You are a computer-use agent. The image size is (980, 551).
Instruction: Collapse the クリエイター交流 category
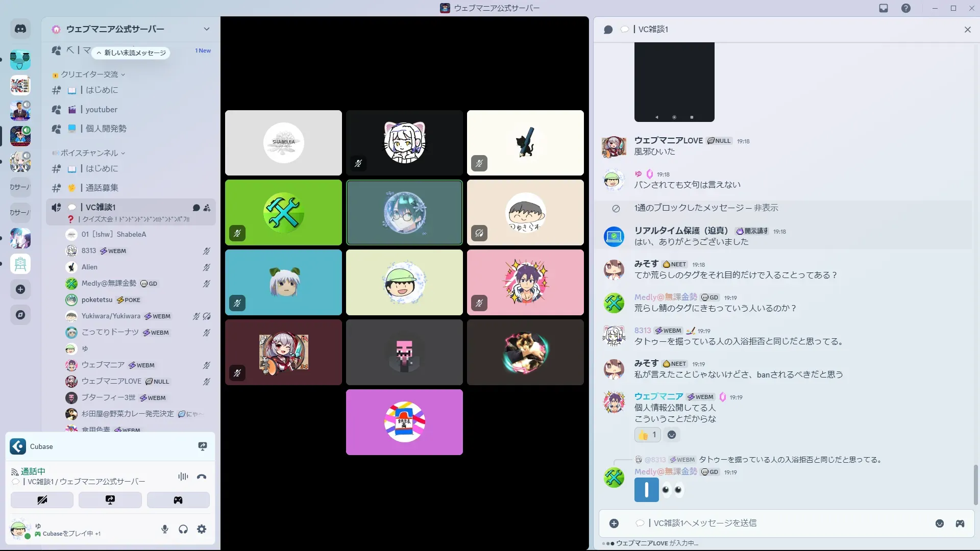(89, 74)
